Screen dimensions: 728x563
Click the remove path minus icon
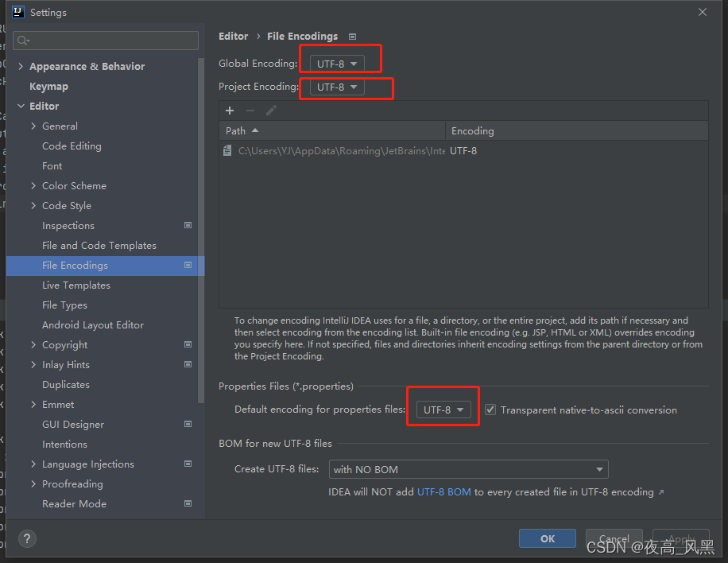click(x=250, y=111)
